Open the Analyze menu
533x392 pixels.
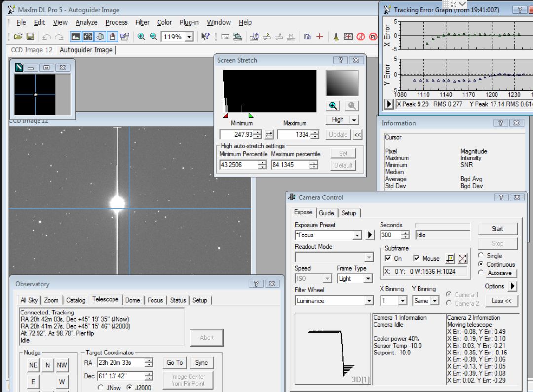point(86,22)
